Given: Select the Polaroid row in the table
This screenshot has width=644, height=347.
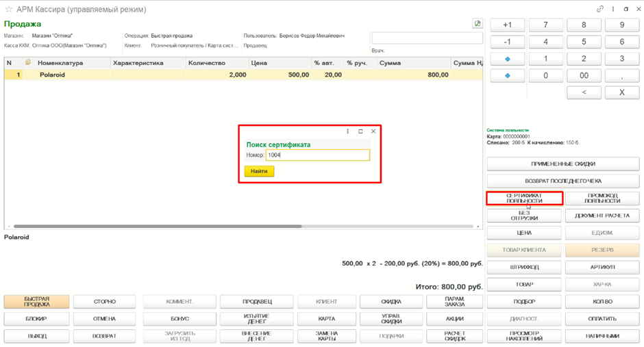Looking at the screenshot, I should (243, 75).
